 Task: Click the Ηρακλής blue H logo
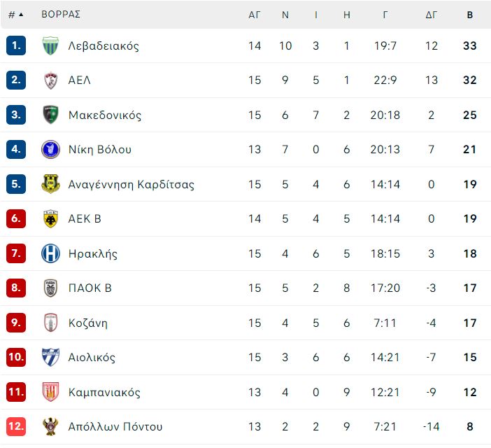coord(50,253)
